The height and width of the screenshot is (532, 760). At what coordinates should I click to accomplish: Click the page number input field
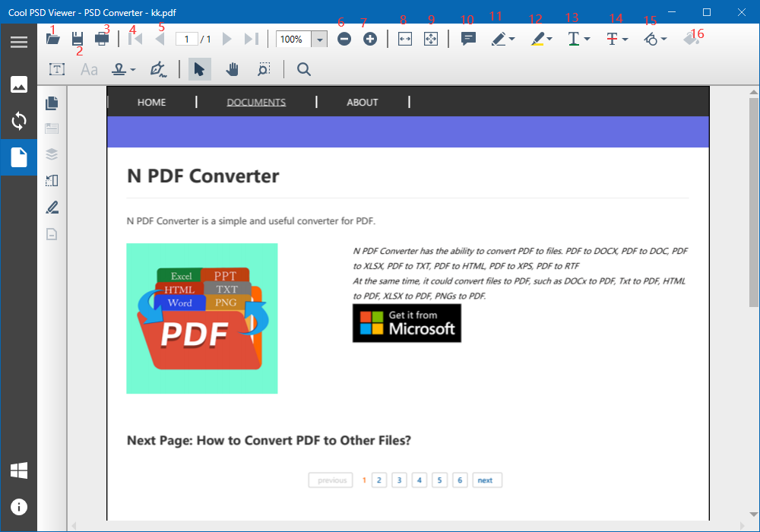(x=187, y=40)
